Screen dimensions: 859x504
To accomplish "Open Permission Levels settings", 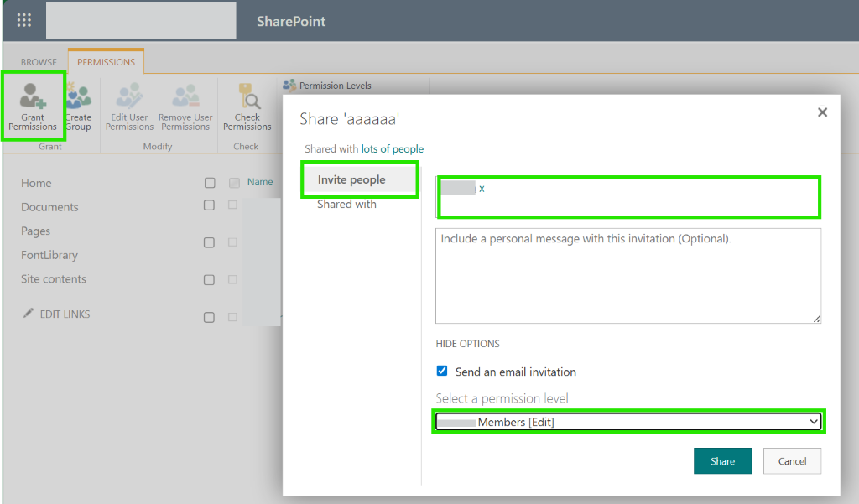I will pyautogui.click(x=327, y=86).
